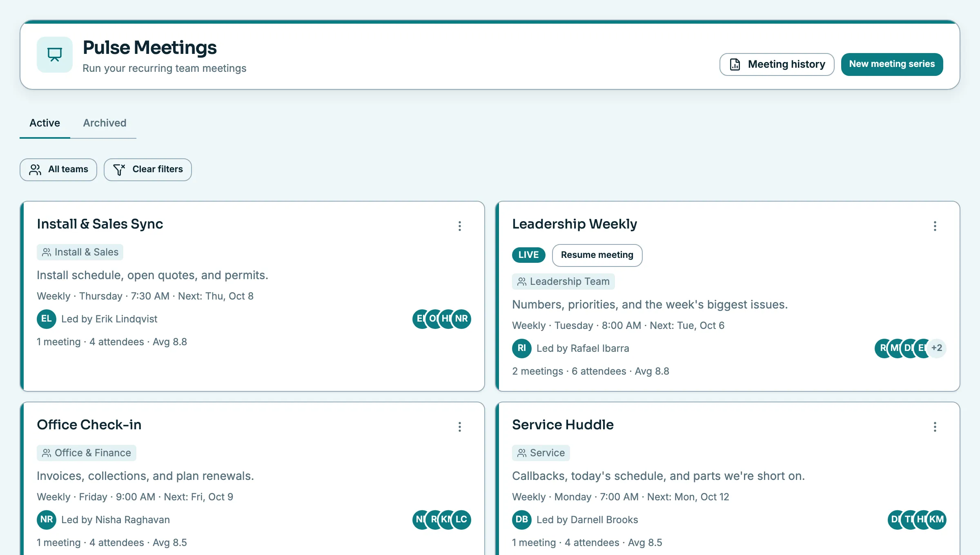Click 'Run your recurring team meetings' subtitle

165,68
